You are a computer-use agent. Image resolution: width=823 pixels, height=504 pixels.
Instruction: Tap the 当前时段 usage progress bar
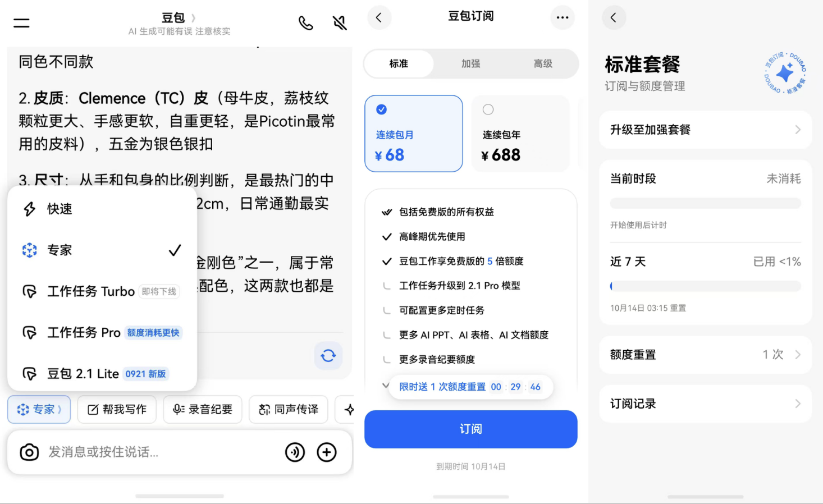coord(706,203)
